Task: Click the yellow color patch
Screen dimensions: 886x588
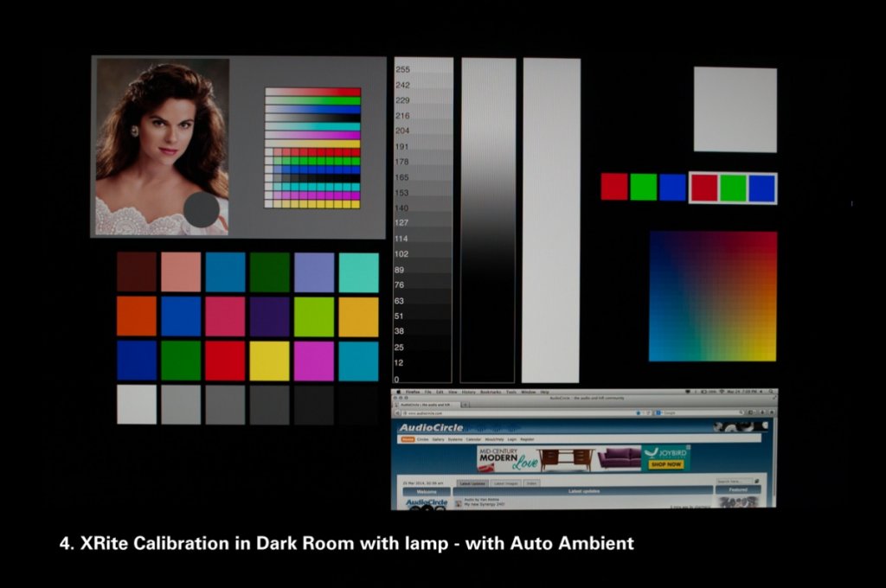Action: (269, 361)
